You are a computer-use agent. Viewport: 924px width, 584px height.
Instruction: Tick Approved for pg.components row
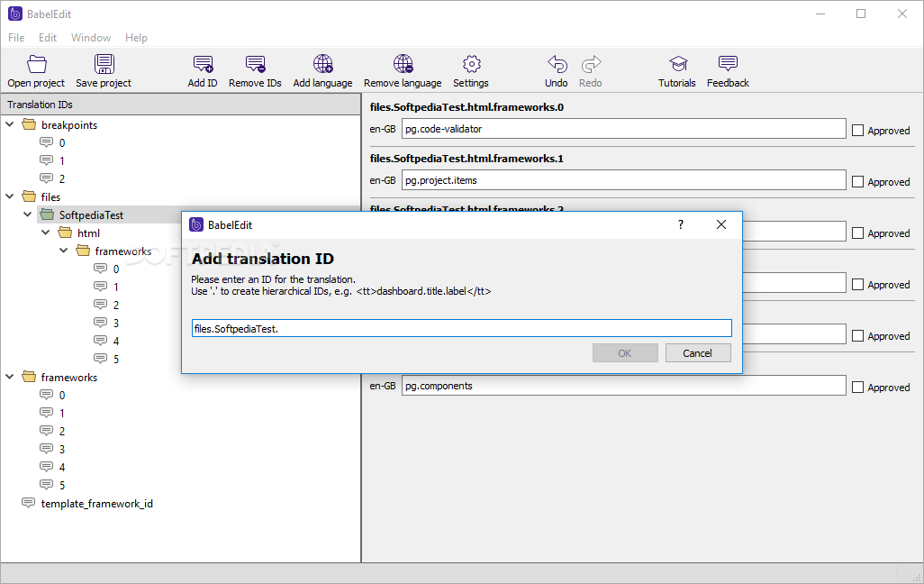(x=858, y=387)
